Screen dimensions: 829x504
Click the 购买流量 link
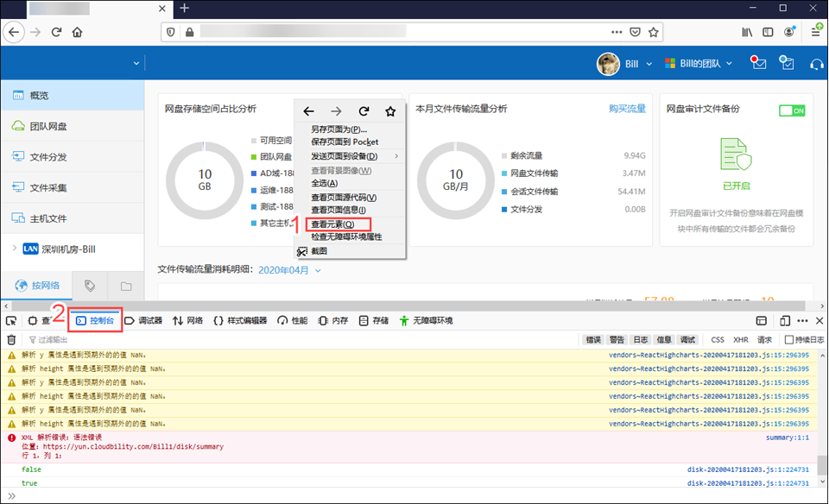pyautogui.click(x=627, y=109)
